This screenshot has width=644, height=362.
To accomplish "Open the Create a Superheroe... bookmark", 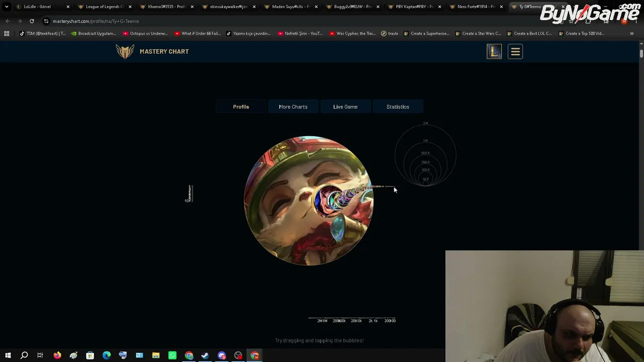I will click(x=427, y=34).
